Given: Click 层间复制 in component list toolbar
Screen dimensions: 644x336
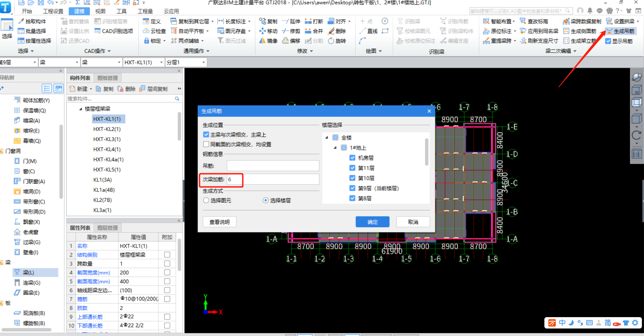Looking at the screenshot, I should click(153, 89).
